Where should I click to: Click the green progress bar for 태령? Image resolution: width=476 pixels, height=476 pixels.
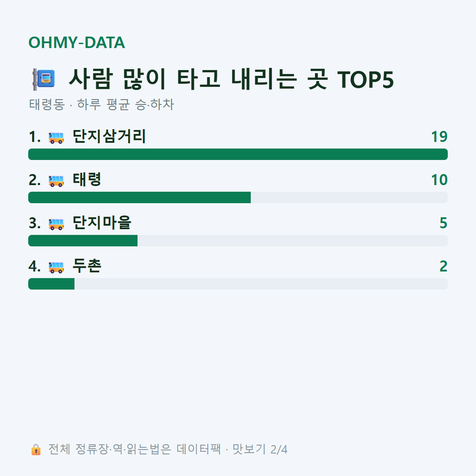pyautogui.click(x=139, y=197)
